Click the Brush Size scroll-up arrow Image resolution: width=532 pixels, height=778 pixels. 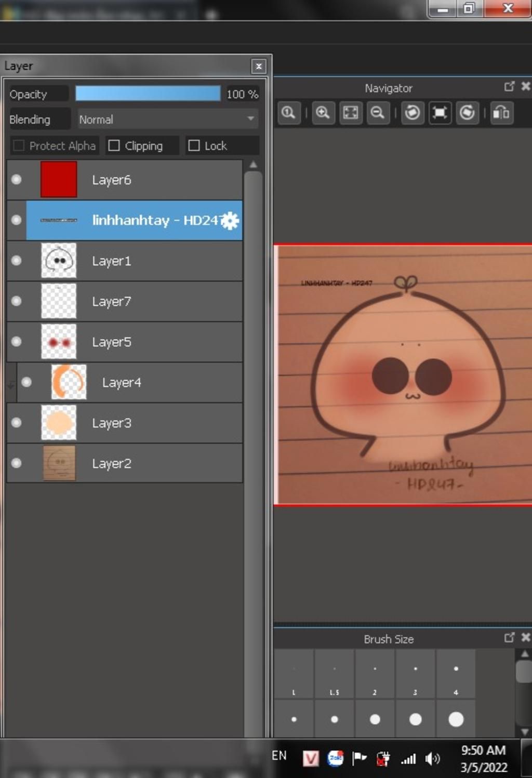(x=525, y=654)
